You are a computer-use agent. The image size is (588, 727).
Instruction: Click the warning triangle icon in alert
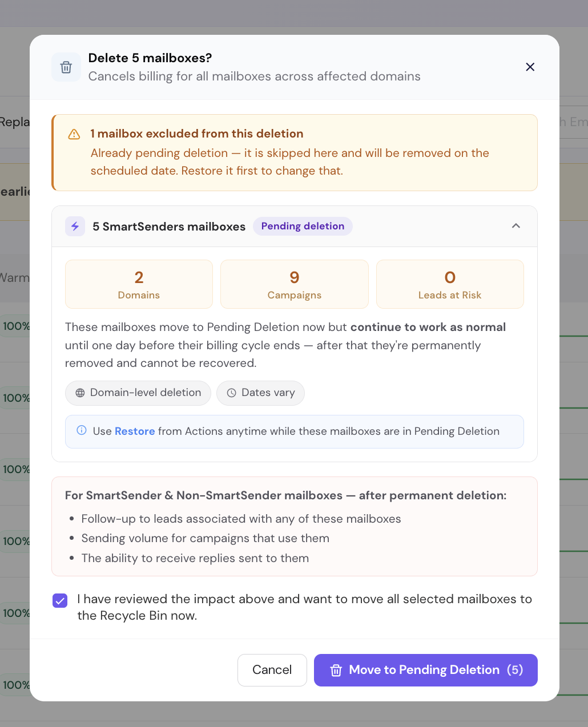pos(74,134)
